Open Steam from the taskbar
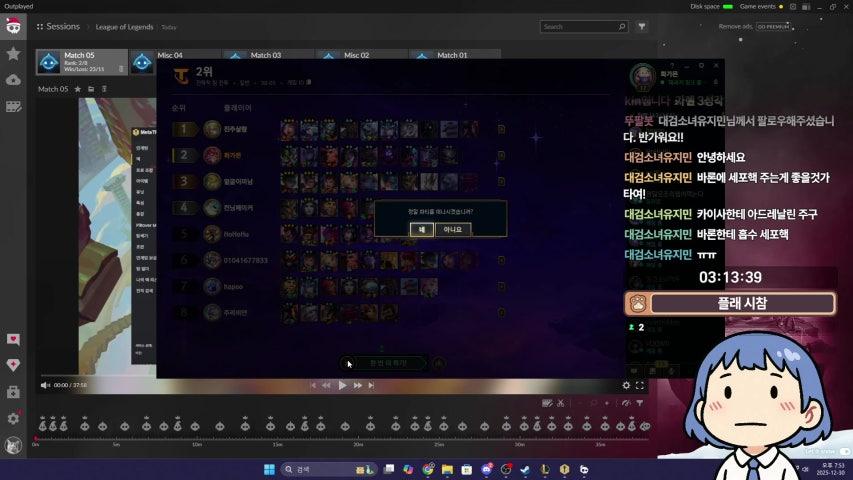This screenshot has width=853, height=480. (525, 469)
